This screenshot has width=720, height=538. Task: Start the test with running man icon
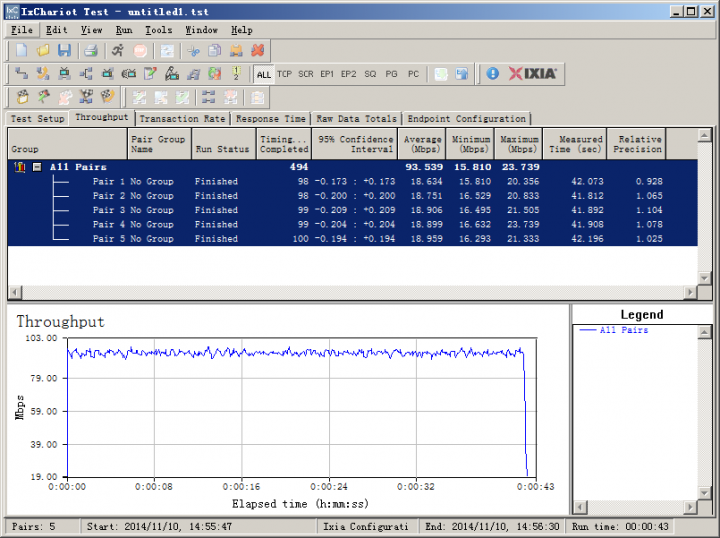[118, 50]
